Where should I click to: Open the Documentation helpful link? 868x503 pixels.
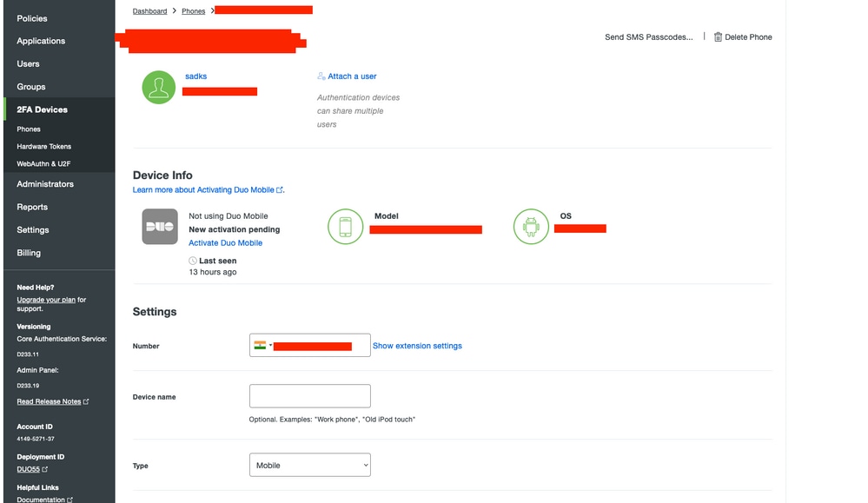(x=41, y=500)
